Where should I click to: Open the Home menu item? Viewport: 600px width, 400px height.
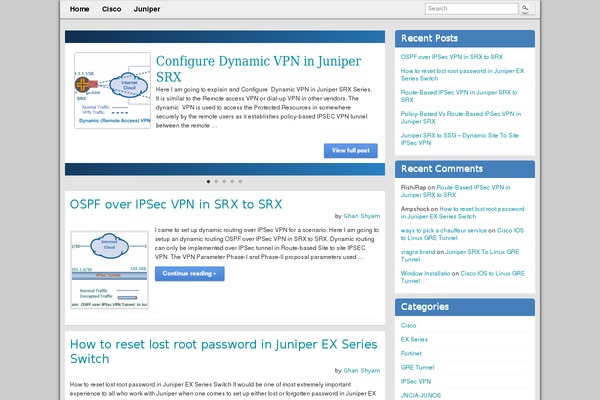80,9
